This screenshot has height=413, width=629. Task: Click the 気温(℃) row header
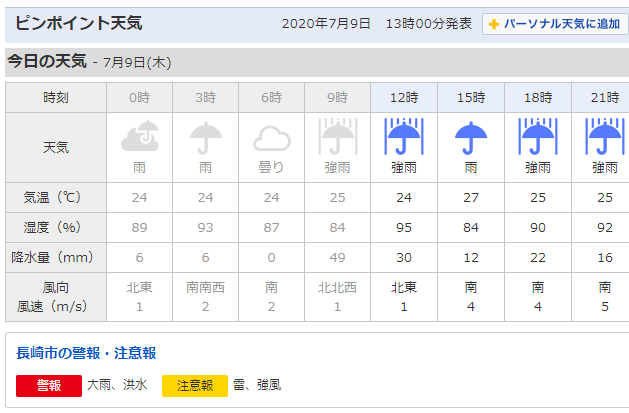(x=56, y=197)
